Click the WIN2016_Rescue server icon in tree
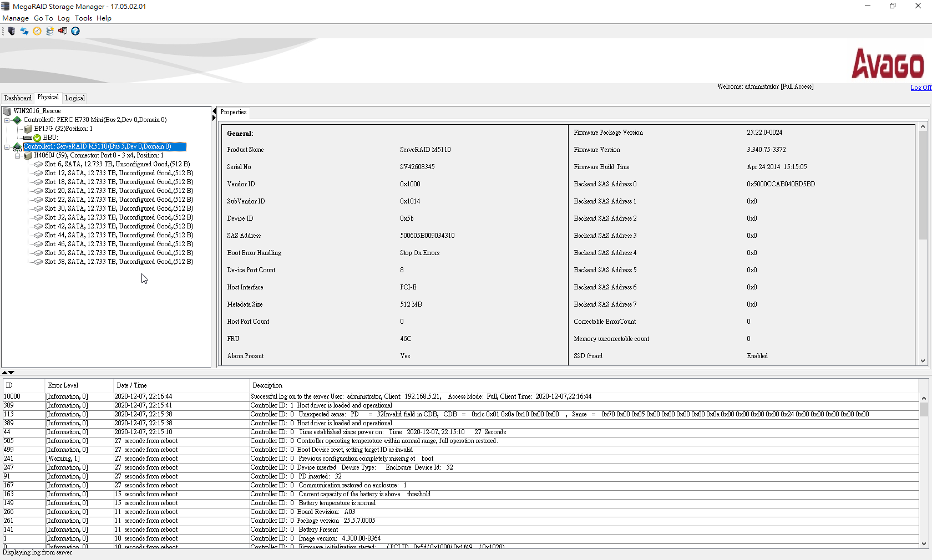932x560 pixels. click(x=7, y=111)
